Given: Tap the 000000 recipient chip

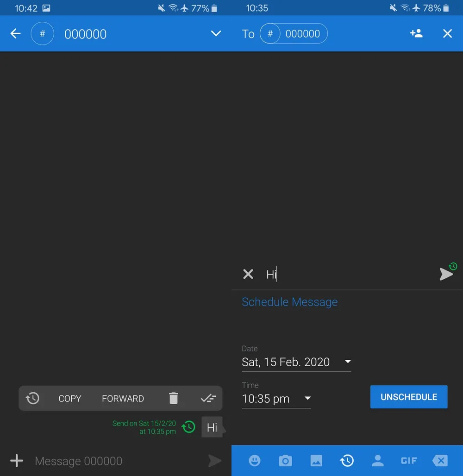Looking at the screenshot, I should point(294,33).
